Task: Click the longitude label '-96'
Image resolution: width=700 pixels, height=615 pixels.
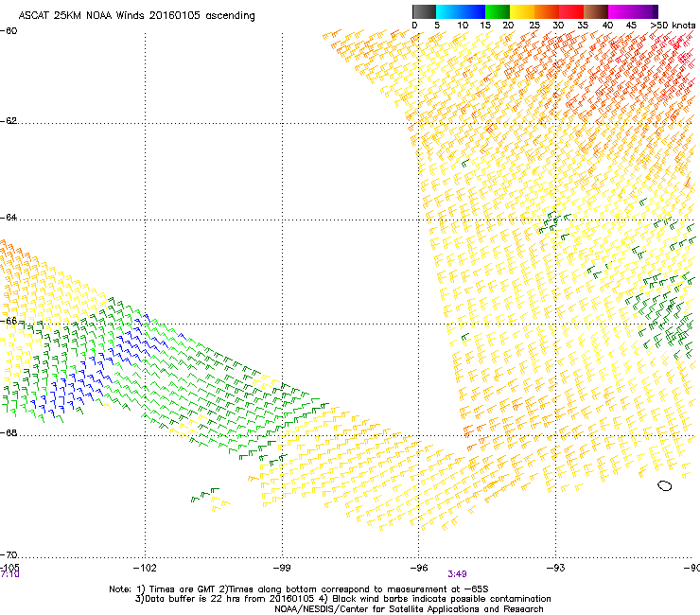Action: (x=419, y=568)
